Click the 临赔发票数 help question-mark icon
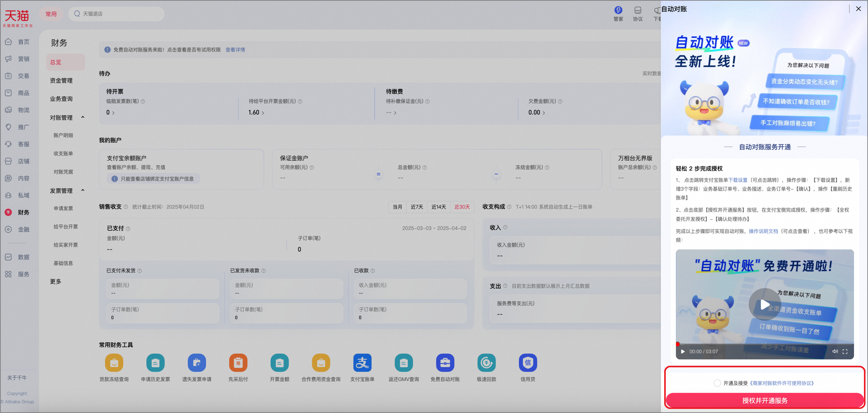868x413 pixels. click(143, 102)
